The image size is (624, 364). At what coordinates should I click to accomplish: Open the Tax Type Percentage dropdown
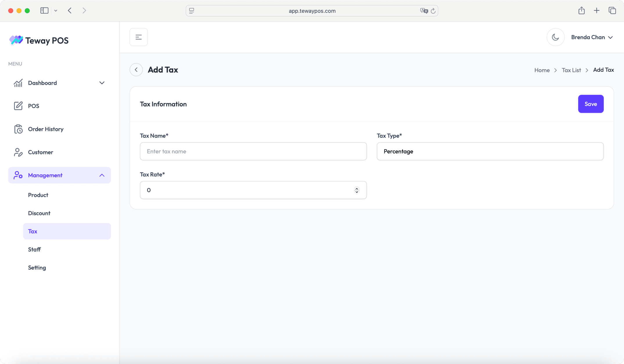click(490, 151)
